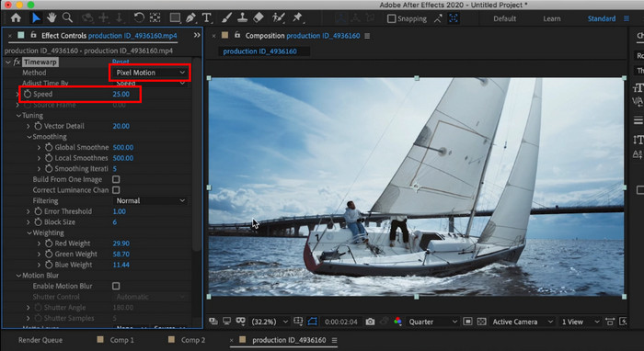Take a snapshot with camera icon
The image size is (644, 351).
tap(370, 322)
